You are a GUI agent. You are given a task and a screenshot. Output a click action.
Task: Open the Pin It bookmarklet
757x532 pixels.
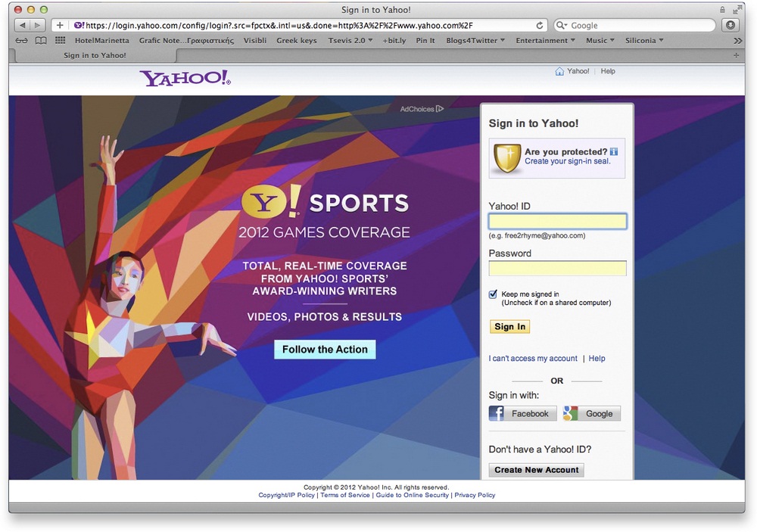[x=425, y=41]
